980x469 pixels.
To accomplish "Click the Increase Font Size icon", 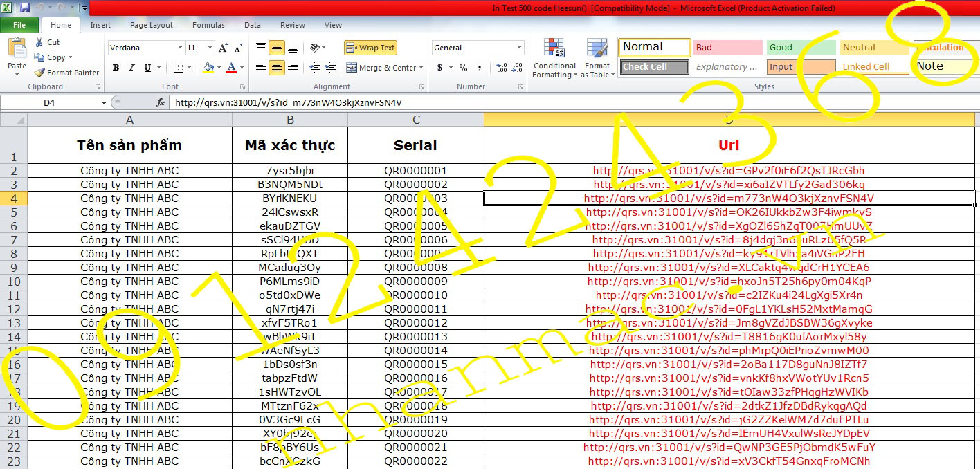I will [223, 48].
